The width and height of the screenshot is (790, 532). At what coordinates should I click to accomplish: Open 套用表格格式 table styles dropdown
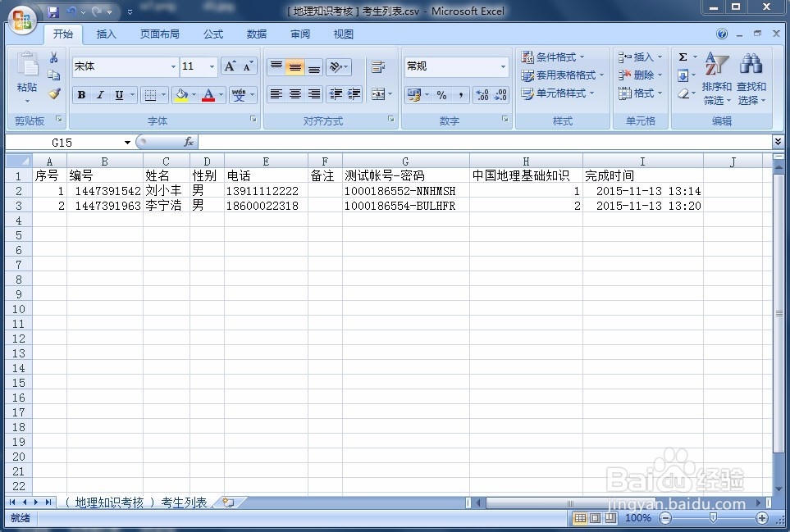pos(562,75)
